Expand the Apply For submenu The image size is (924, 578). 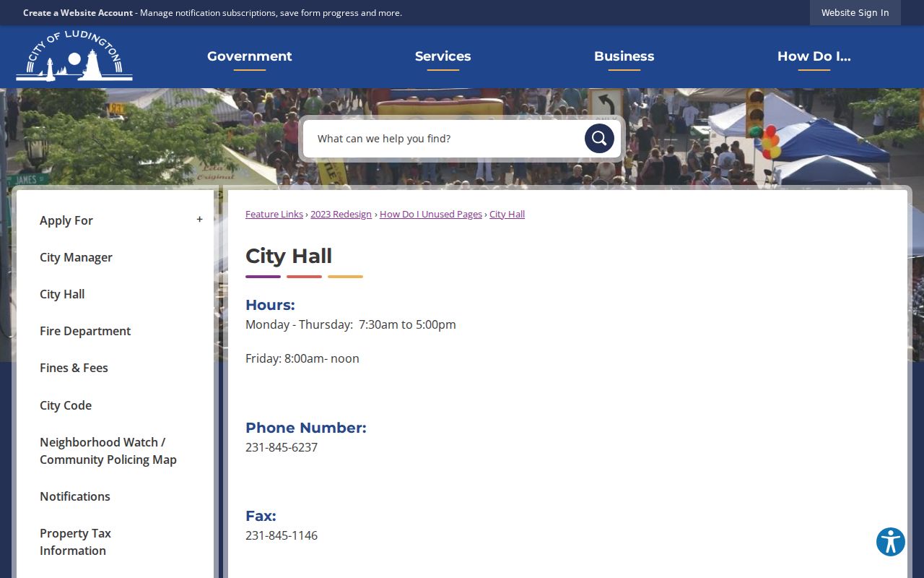pos(200,220)
